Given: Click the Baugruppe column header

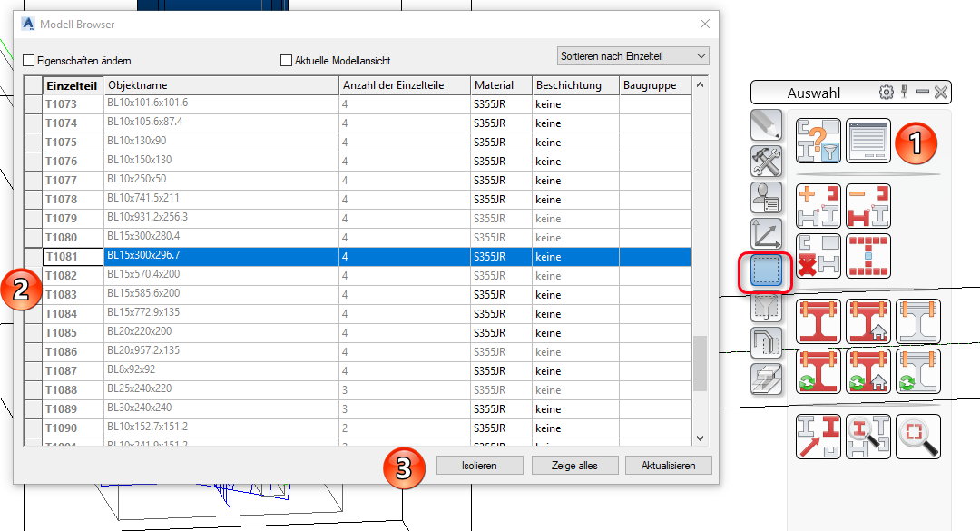Looking at the screenshot, I should (x=655, y=85).
